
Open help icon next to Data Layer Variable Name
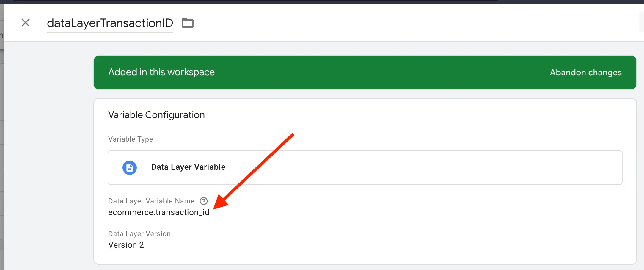tap(204, 201)
